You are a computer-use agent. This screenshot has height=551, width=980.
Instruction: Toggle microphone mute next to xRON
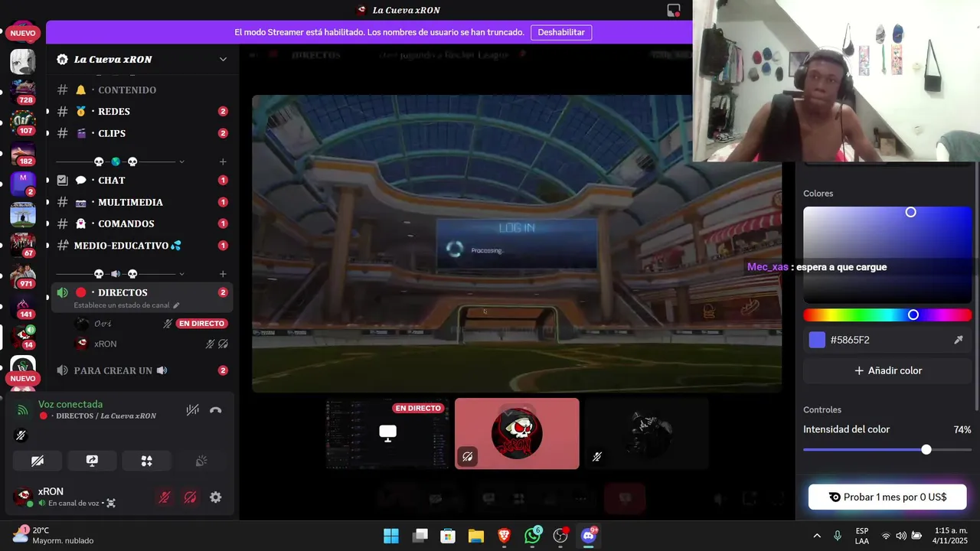pyautogui.click(x=164, y=497)
